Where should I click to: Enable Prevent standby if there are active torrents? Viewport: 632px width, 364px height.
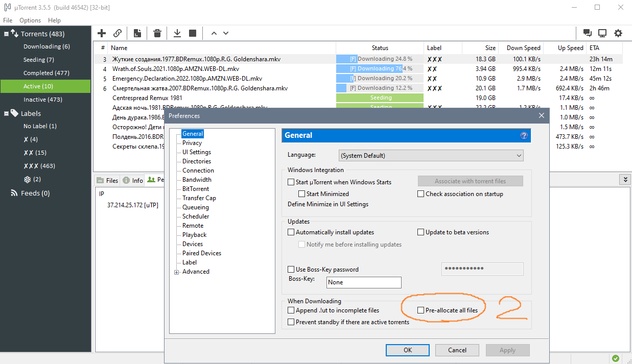[x=291, y=322]
